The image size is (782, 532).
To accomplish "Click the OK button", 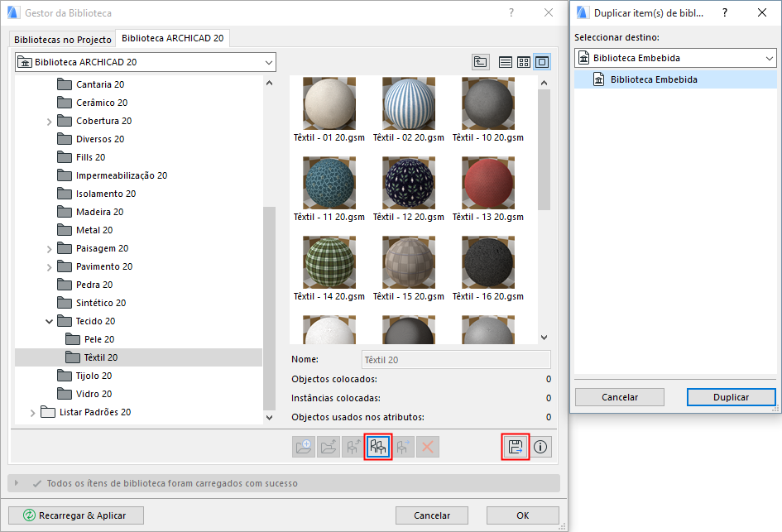I will tap(523, 515).
